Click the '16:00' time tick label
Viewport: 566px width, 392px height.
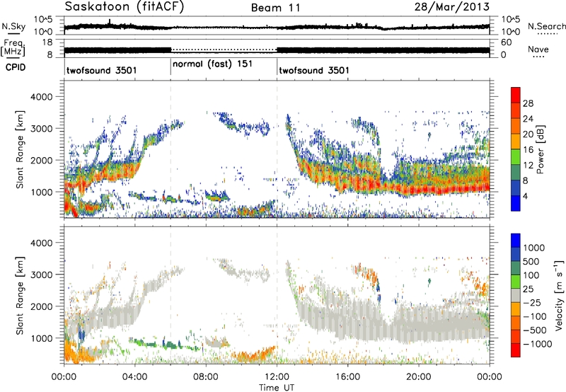click(x=347, y=377)
